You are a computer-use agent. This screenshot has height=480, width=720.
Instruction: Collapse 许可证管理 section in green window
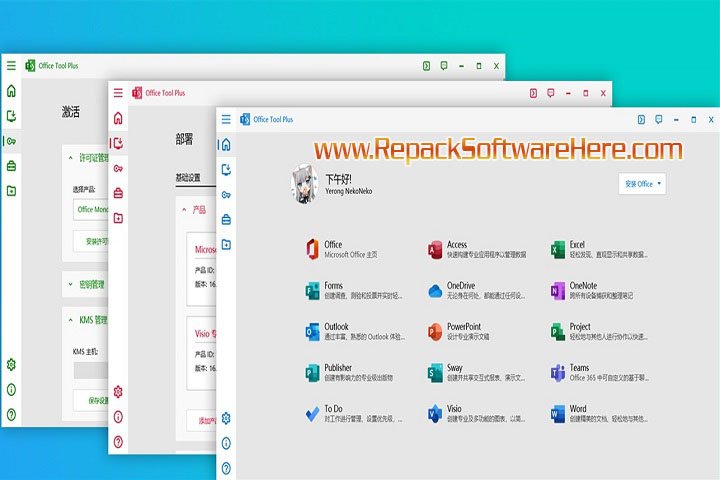(x=70, y=158)
